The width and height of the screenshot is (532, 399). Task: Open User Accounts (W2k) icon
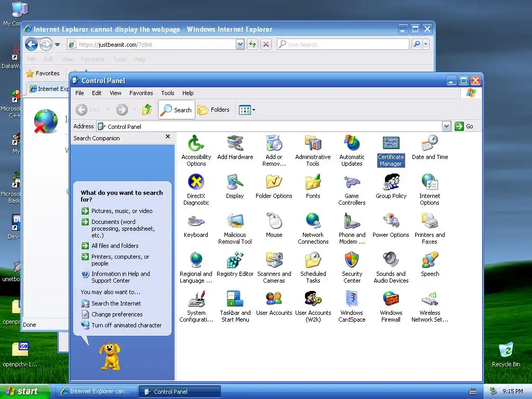[x=313, y=307]
